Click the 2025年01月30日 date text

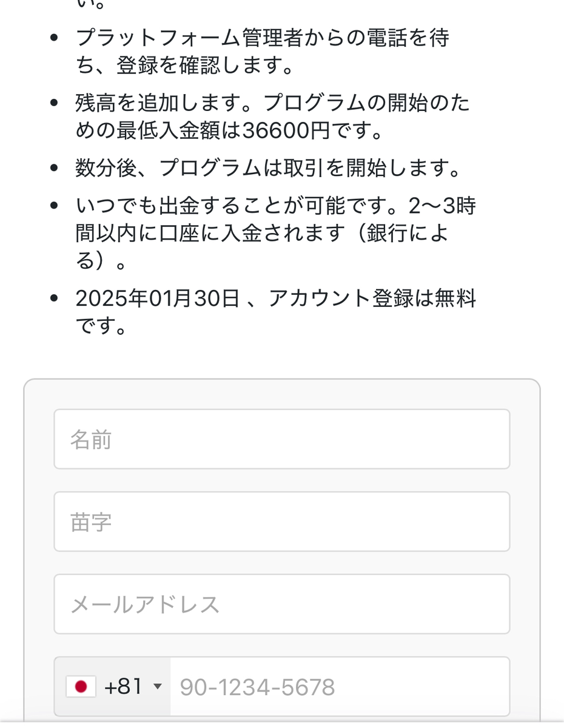[x=158, y=299]
